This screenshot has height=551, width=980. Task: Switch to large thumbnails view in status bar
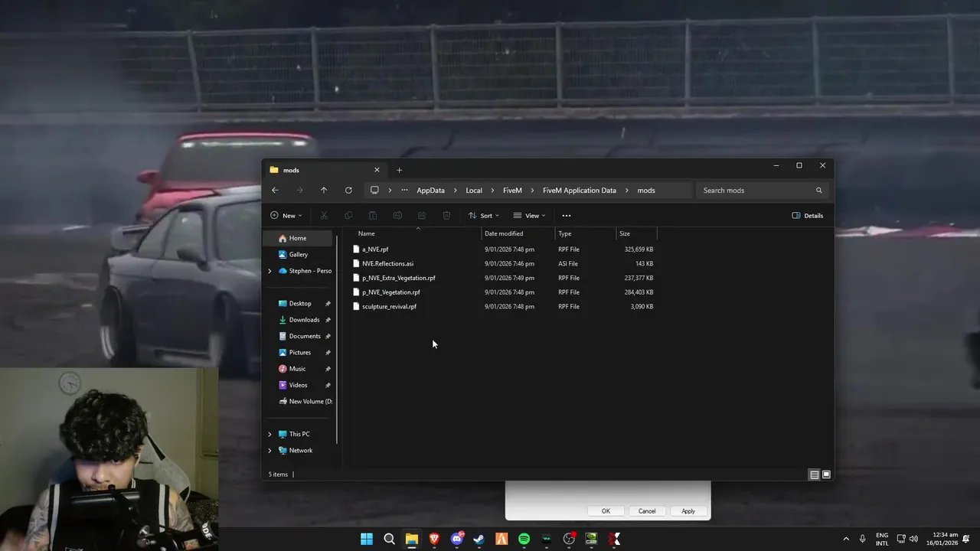pyautogui.click(x=826, y=474)
